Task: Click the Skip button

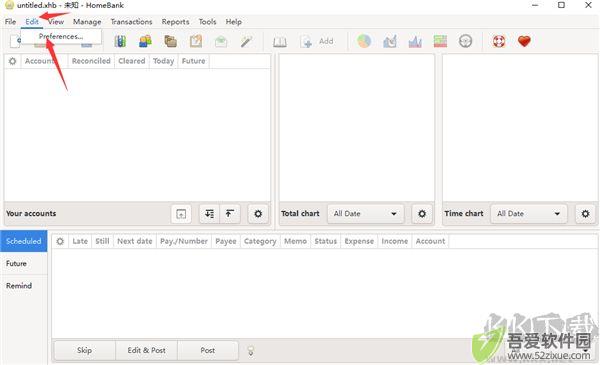Action: click(84, 350)
